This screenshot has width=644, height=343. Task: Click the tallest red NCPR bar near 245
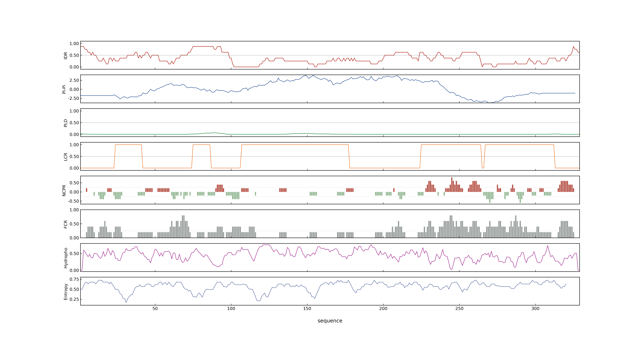[452, 185]
